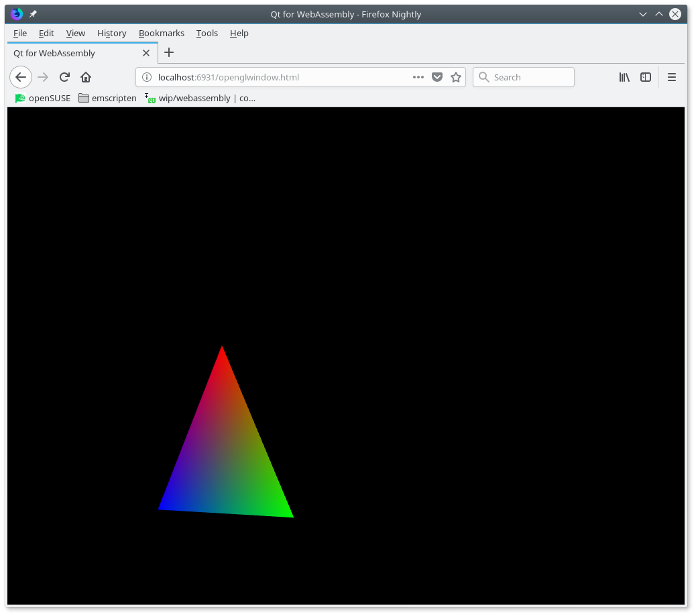The height and width of the screenshot is (616, 696).
Task: Go to Home page icon
Action: (x=86, y=77)
